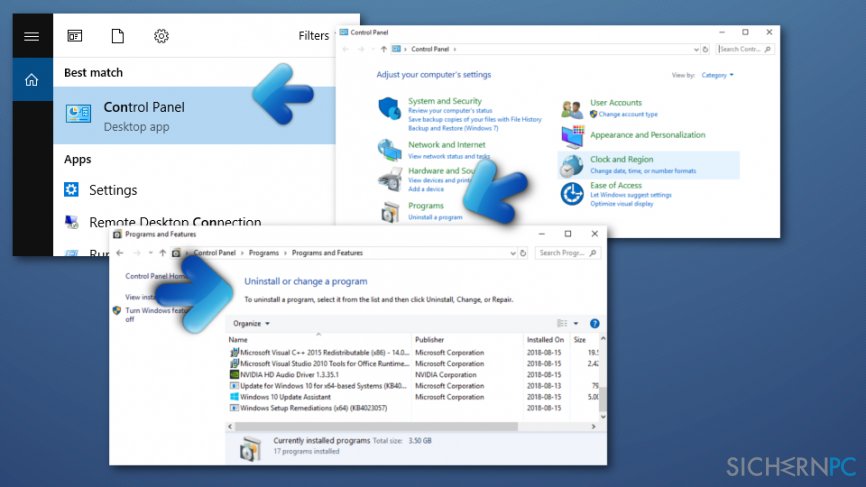Click the Hardware and Sound printer icon

click(390, 179)
